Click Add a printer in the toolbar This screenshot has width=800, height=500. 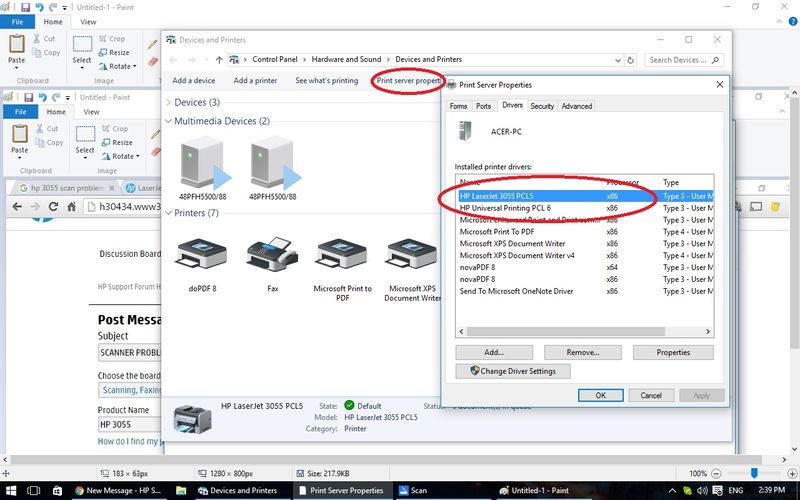255,81
